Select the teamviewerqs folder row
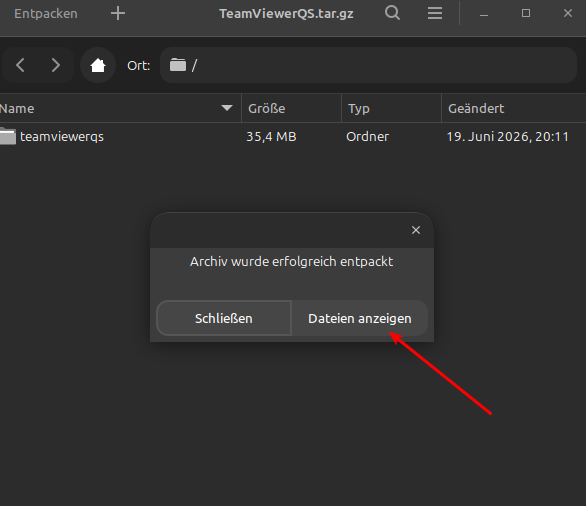 coord(293,137)
